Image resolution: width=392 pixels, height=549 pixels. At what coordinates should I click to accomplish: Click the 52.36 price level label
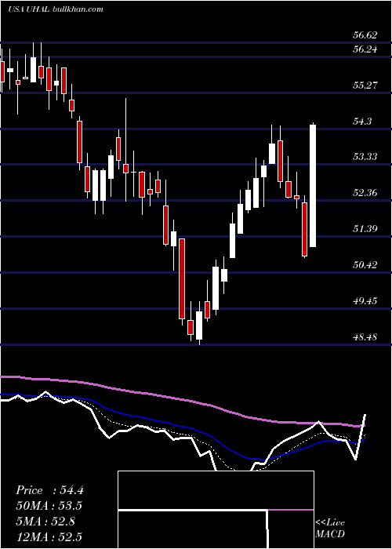pyautogui.click(x=365, y=193)
